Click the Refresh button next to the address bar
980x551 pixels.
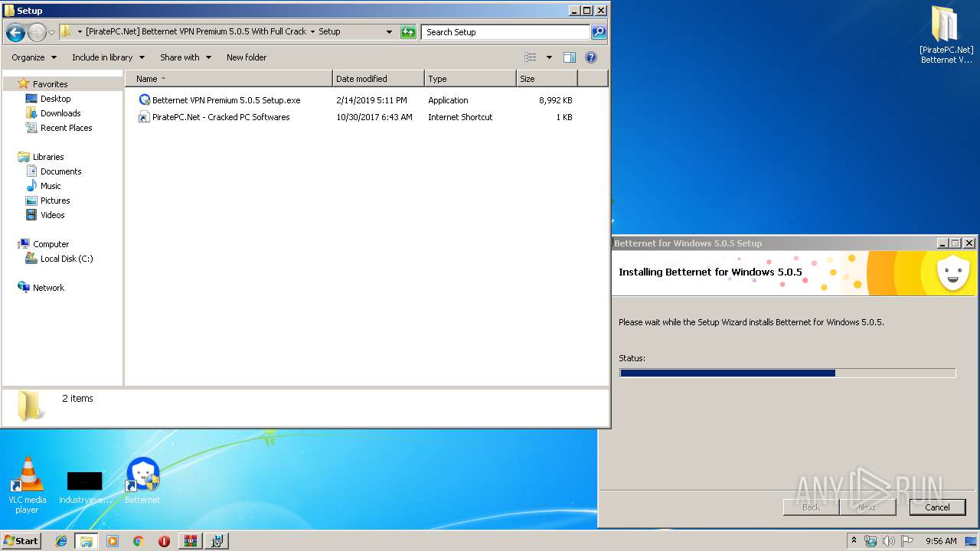tap(408, 32)
